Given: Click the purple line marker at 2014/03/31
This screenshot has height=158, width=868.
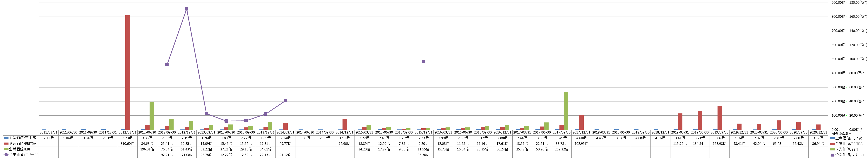Looking at the screenshot, I should point(285,101).
